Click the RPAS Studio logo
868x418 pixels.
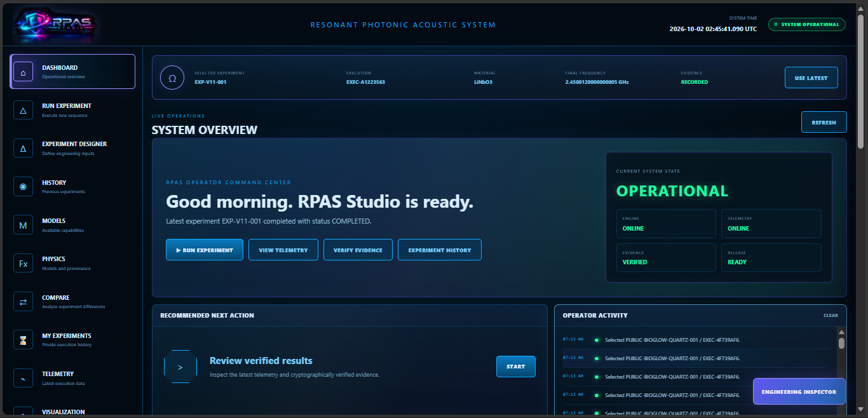tap(54, 24)
